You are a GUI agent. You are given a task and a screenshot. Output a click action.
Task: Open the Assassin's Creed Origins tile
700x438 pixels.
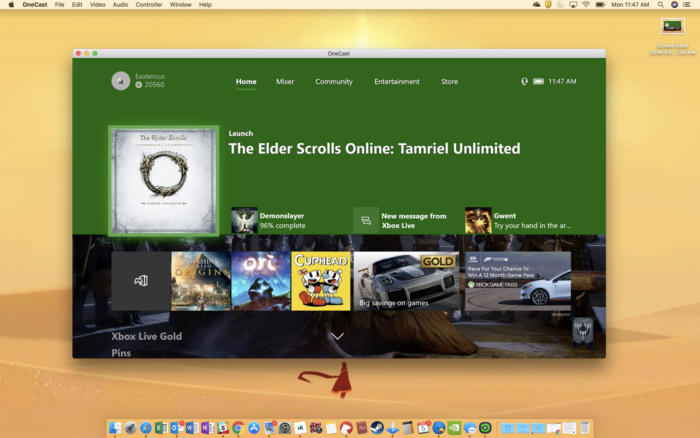[x=200, y=281]
